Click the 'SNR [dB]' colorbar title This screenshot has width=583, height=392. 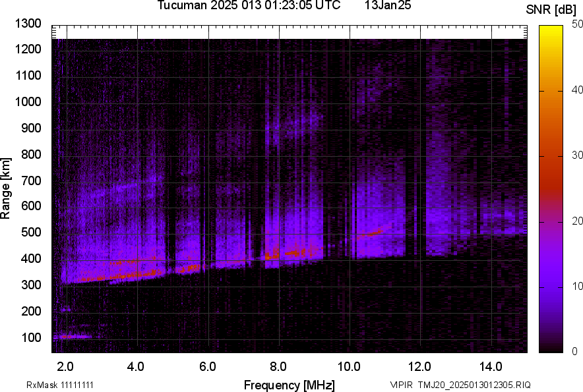(x=551, y=10)
